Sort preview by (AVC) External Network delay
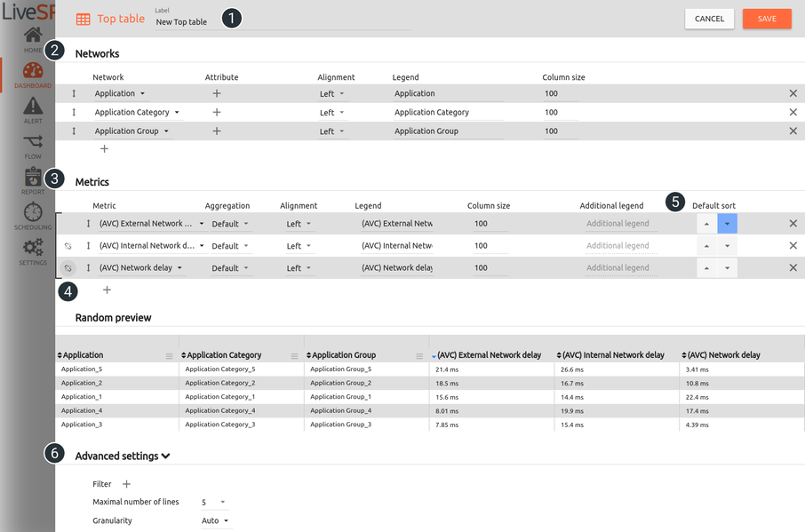This screenshot has height=532, width=805. (x=486, y=355)
